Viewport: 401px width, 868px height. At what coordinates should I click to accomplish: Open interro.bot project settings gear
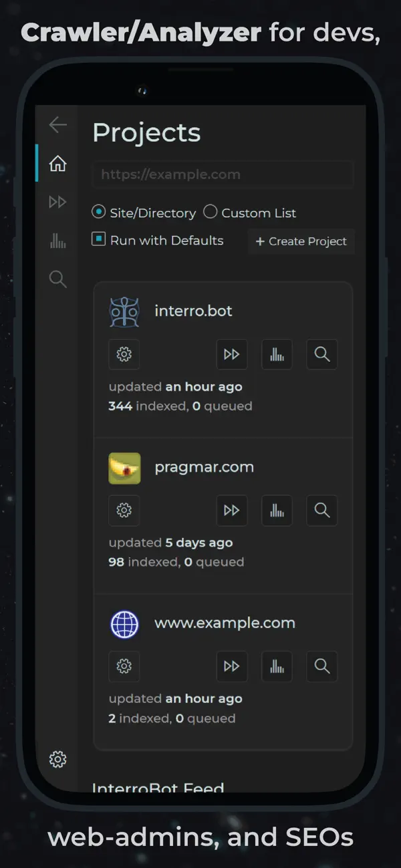pos(124,354)
